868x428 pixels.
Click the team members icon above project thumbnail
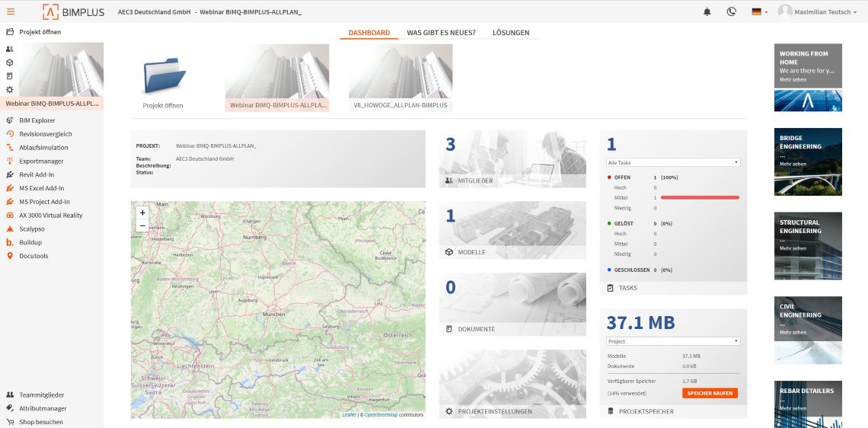(x=9, y=50)
